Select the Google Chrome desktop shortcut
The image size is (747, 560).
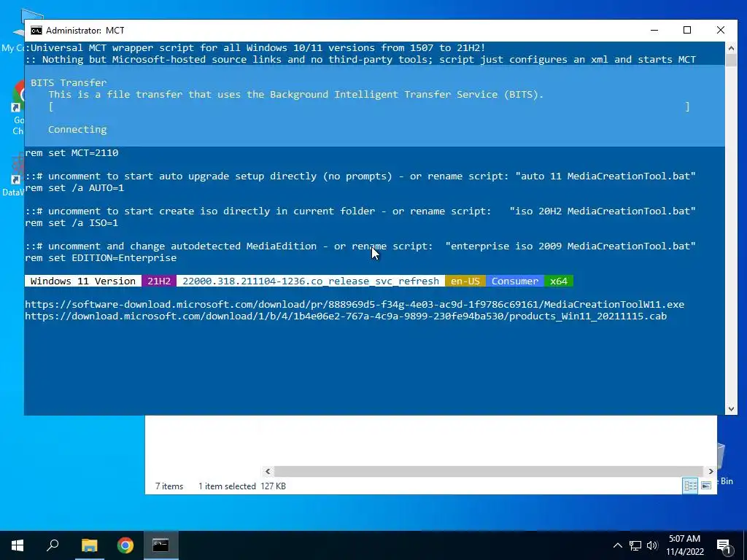click(18, 109)
